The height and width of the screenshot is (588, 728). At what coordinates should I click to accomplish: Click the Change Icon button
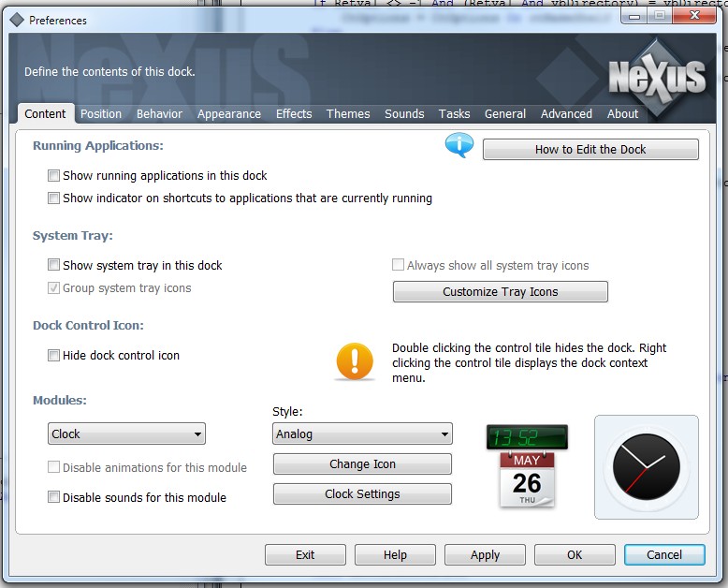[362, 464]
